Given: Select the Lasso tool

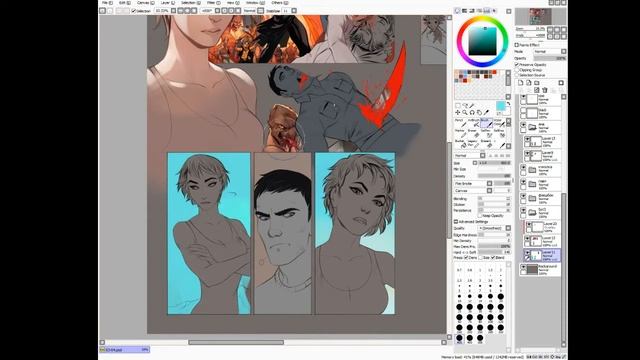Looking at the screenshot, I should pos(465,106).
